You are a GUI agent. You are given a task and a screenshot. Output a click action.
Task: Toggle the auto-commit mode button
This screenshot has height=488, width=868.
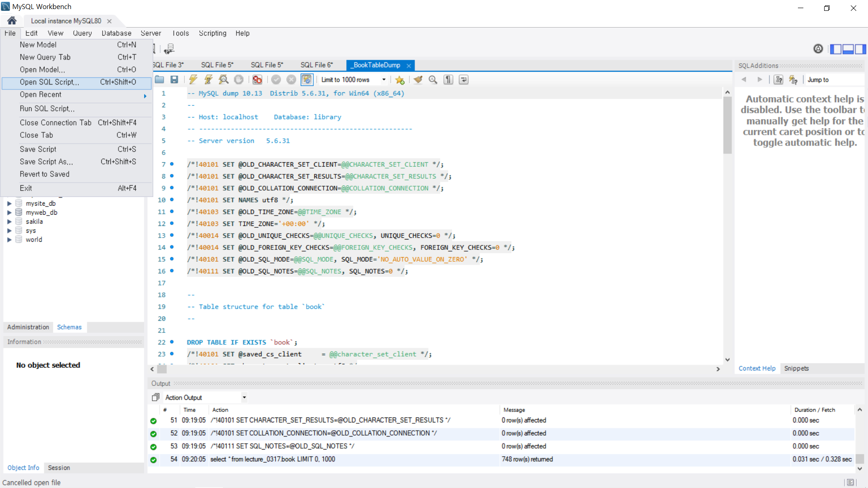click(x=307, y=80)
